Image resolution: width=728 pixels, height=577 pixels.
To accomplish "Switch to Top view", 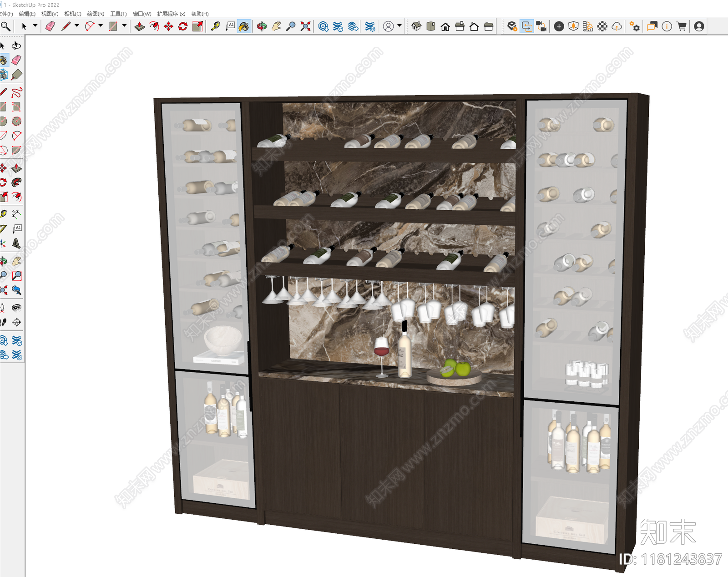I will coord(431,26).
